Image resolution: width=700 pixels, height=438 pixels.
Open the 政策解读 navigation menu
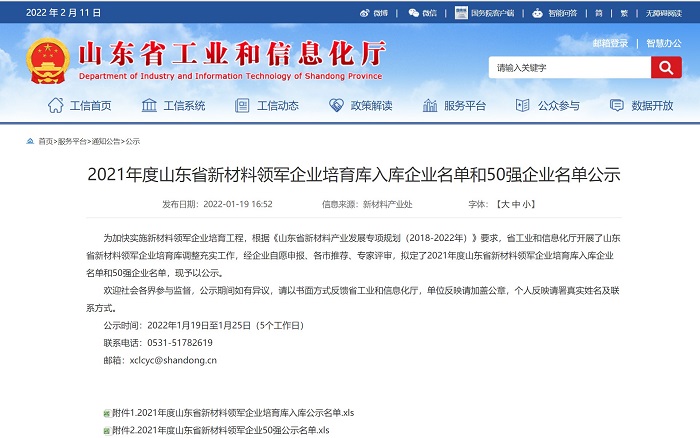[362, 106]
